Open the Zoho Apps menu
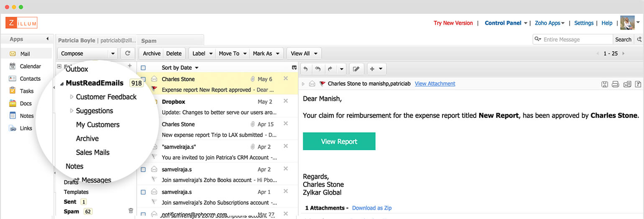 [549, 23]
